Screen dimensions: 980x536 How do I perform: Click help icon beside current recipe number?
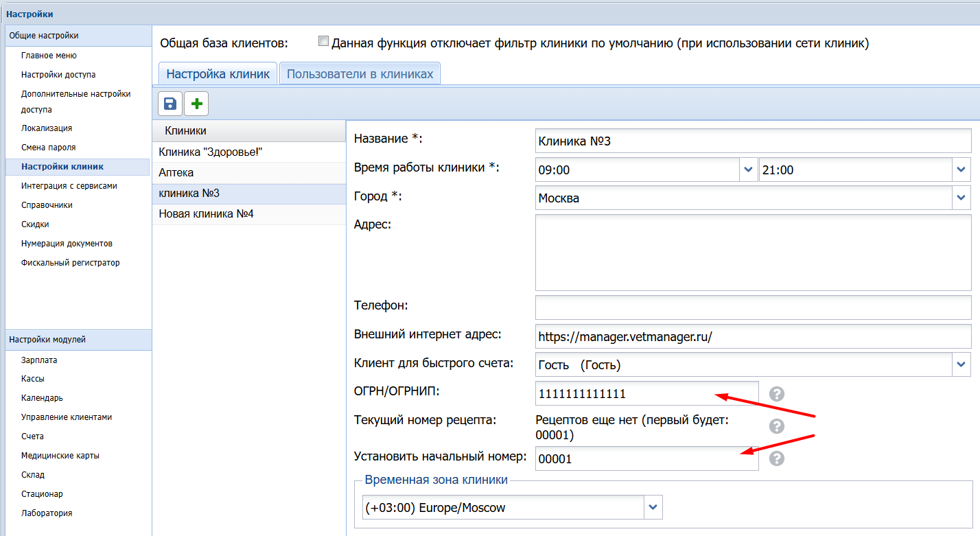(776, 426)
